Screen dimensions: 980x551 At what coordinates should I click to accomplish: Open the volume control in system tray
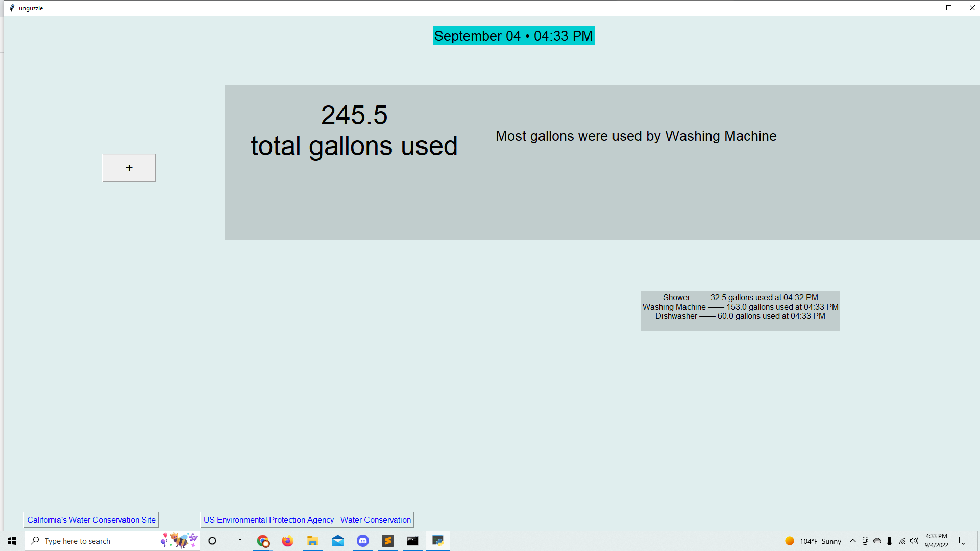click(914, 541)
